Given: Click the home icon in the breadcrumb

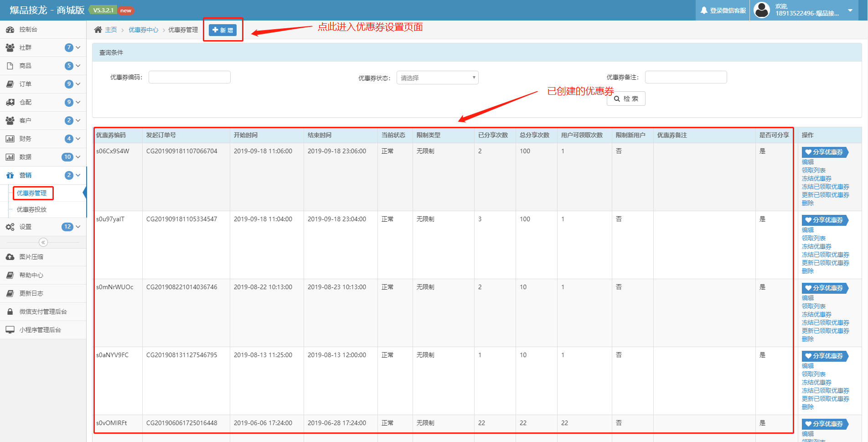Looking at the screenshot, I should pyautogui.click(x=98, y=30).
